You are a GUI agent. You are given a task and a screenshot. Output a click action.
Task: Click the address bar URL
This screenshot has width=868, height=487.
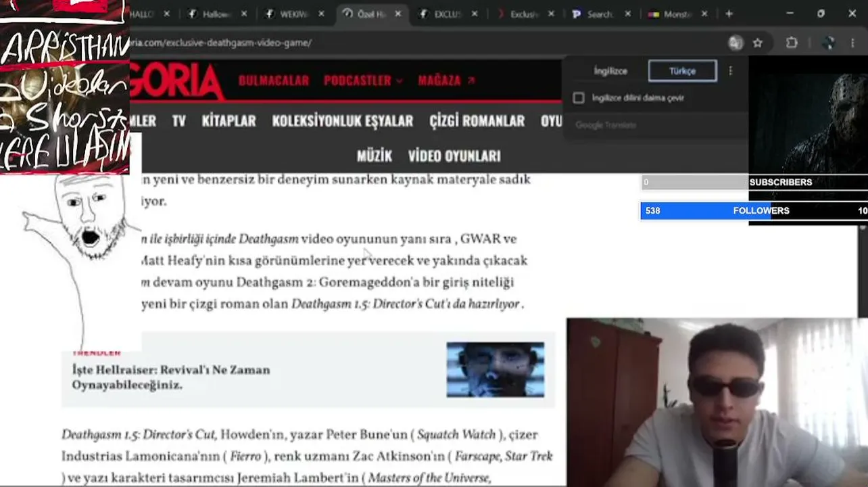pyautogui.click(x=221, y=43)
